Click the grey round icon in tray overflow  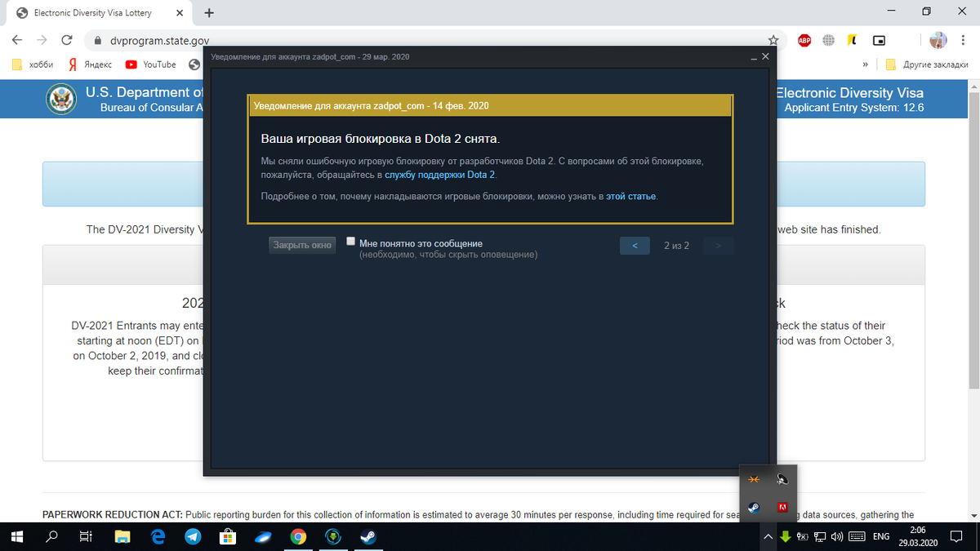coord(782,481)
